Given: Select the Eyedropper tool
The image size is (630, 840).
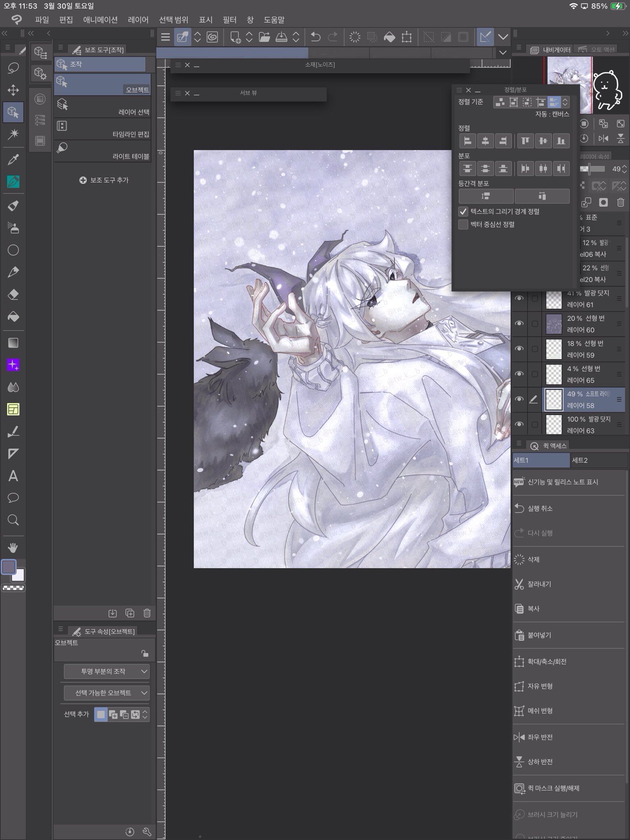Looking at the screenshot, I should [13, 159].
